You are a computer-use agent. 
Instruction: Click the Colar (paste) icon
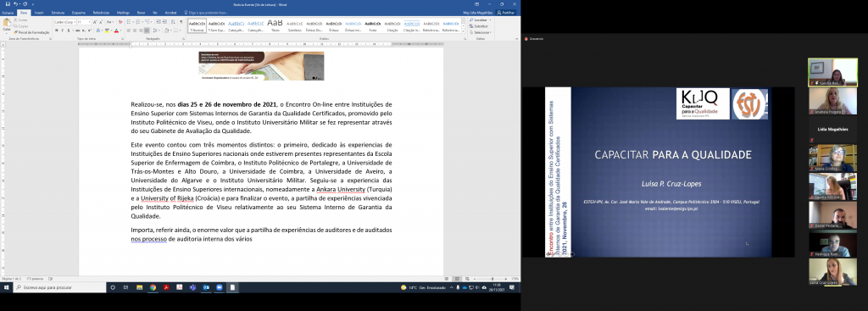coord(7,23)
